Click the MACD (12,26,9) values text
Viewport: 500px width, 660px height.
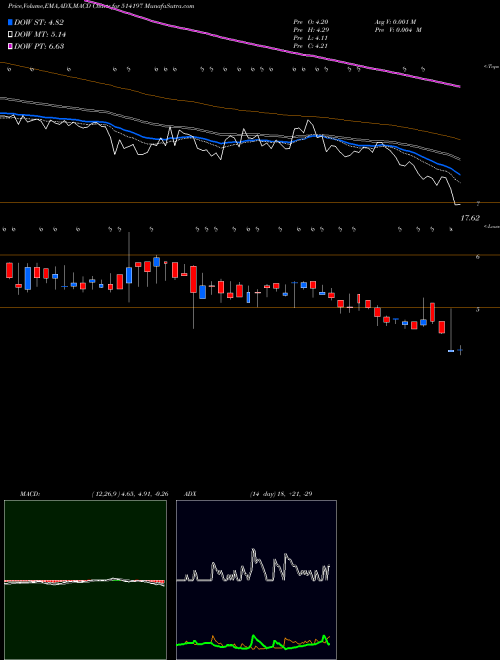click(x=130, y=494)
